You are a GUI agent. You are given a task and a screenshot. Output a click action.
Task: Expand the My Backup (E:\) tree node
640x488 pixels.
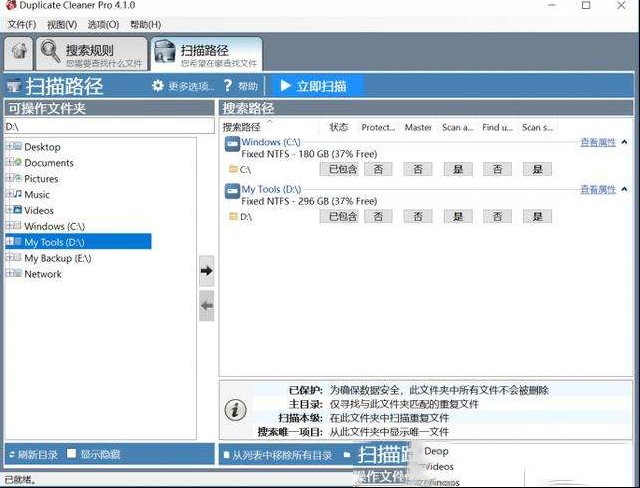[x=9, y=257]
